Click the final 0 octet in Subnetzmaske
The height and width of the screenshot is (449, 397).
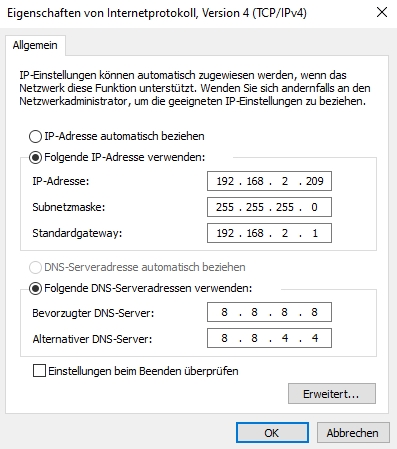[x=314, y=207]
